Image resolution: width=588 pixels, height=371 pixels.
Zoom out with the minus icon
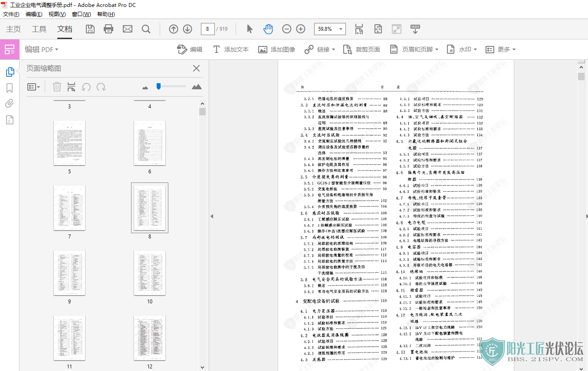tap(287, 29)
